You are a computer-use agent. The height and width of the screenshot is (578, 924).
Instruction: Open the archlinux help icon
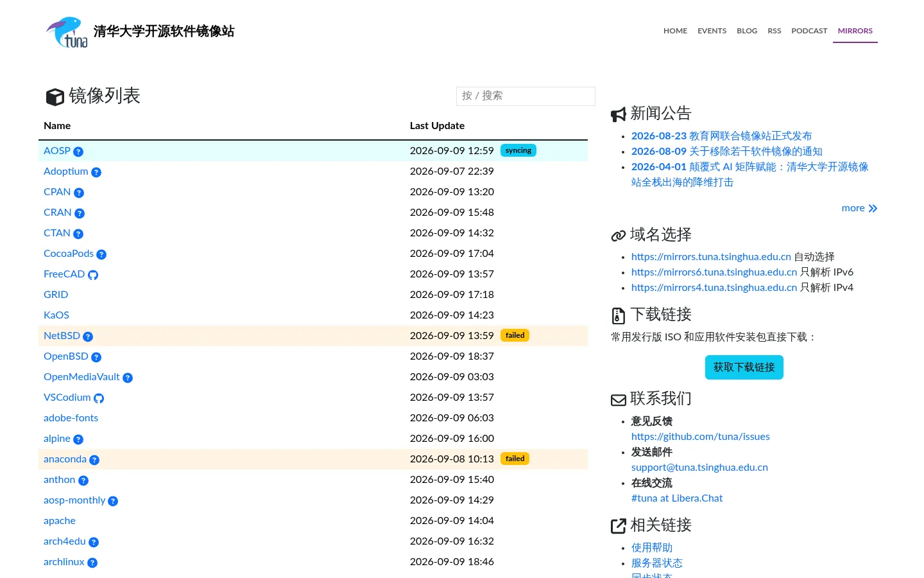coord(92,563)
